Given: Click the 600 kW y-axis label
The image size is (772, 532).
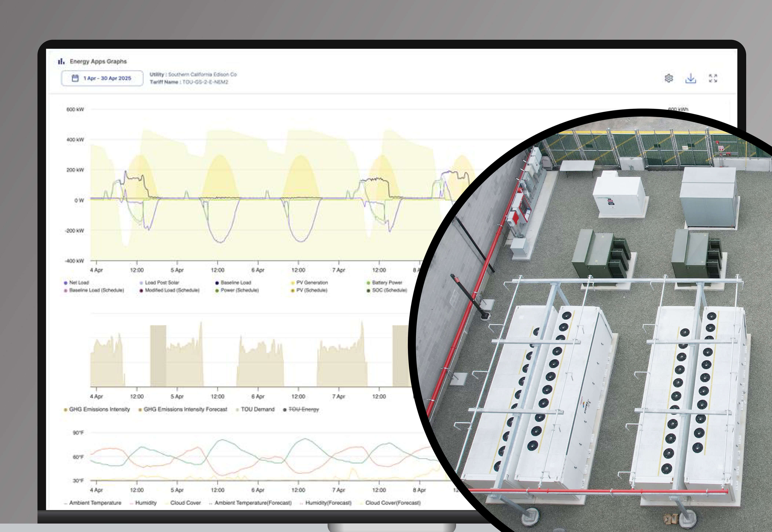Looking at the screenshot, I should [x=75, y=109].
